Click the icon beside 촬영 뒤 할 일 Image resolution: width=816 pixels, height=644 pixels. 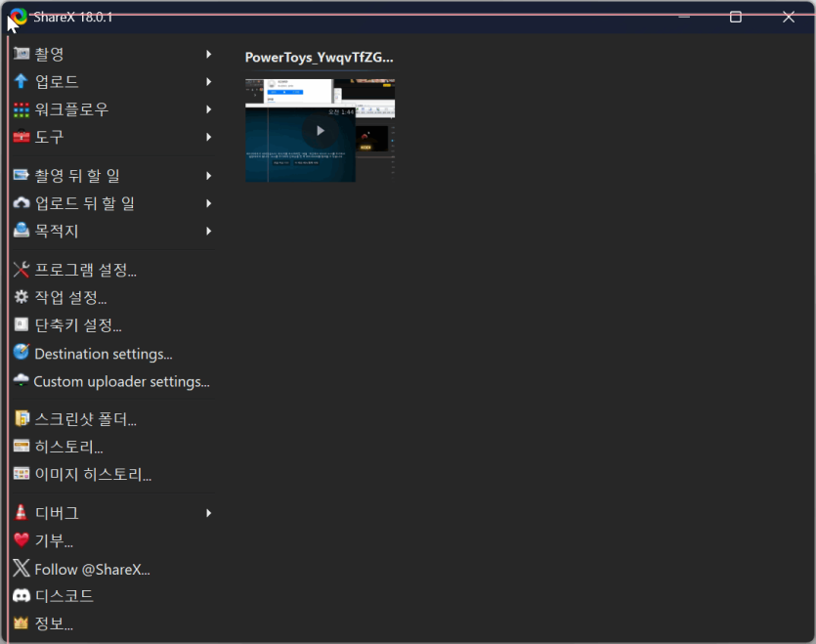pyautogui.click(x=21, y=175)
